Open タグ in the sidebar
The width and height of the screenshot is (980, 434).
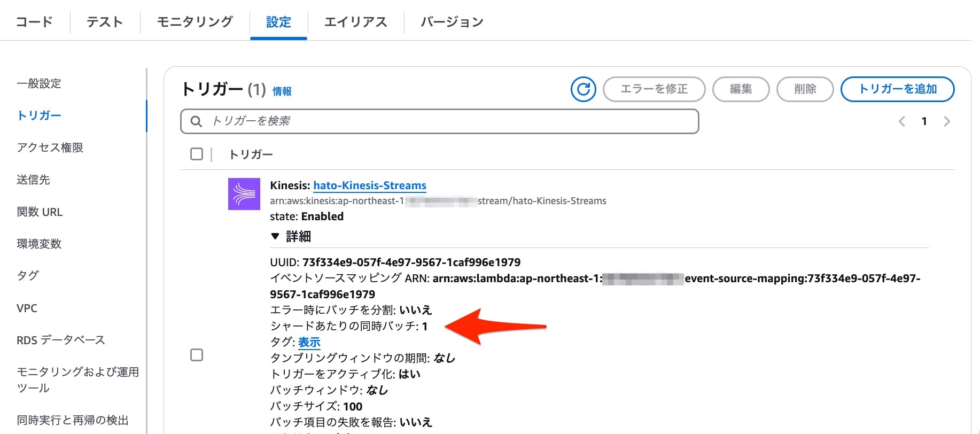click(x=28, y=275)
